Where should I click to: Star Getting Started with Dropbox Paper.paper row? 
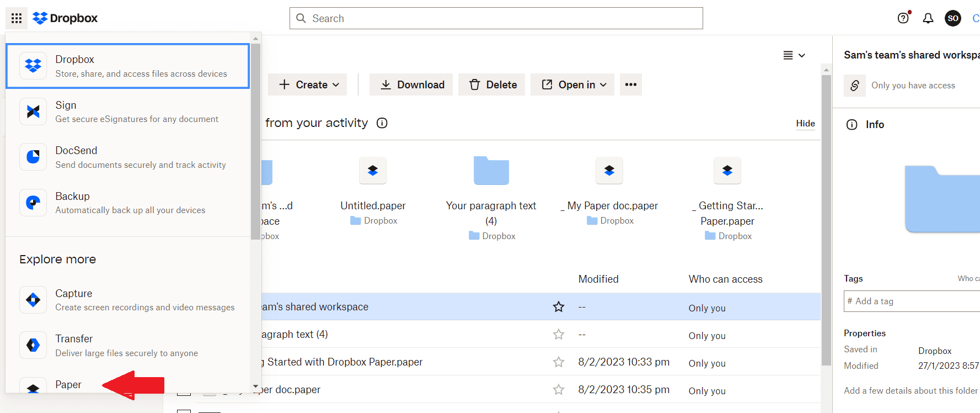(559, 362)
